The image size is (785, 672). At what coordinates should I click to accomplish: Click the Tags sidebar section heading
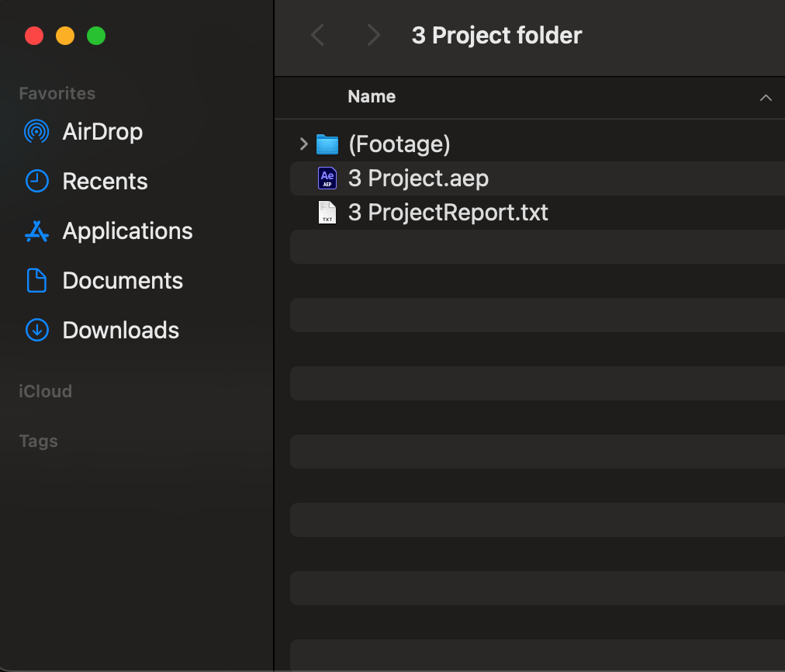(38, 441)
